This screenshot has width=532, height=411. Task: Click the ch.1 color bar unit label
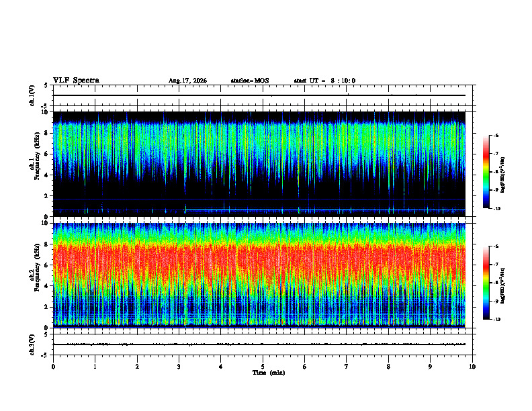(503, 175)
